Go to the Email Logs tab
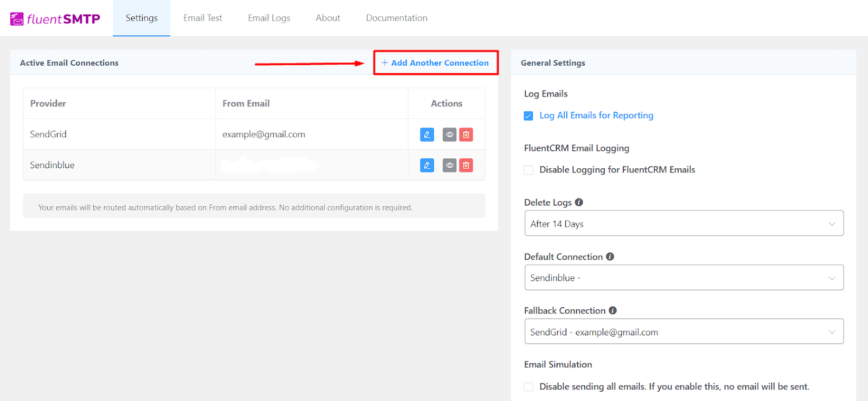Image resolution: width=868 pixels, height=401 pixels. point(269,18)
